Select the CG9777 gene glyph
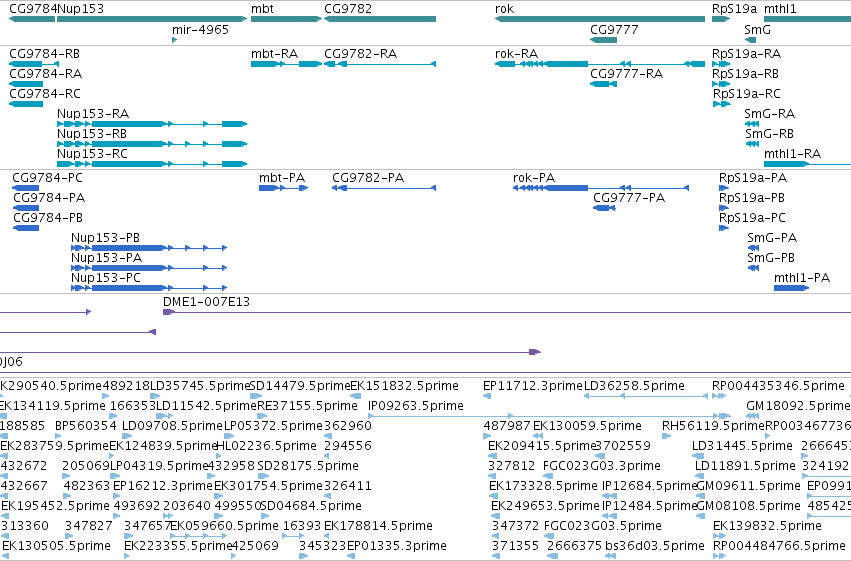851x561 pixels. coord(604,40)
